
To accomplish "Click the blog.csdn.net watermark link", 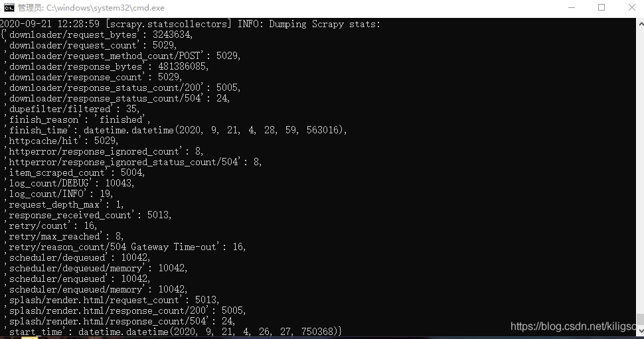I will pyautogui.click(x=573, y=326).
